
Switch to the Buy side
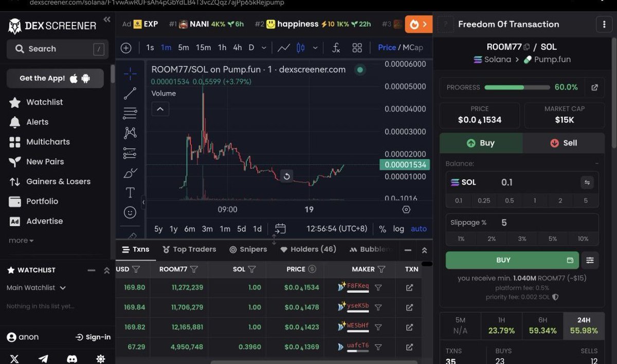tap(481, 143)
